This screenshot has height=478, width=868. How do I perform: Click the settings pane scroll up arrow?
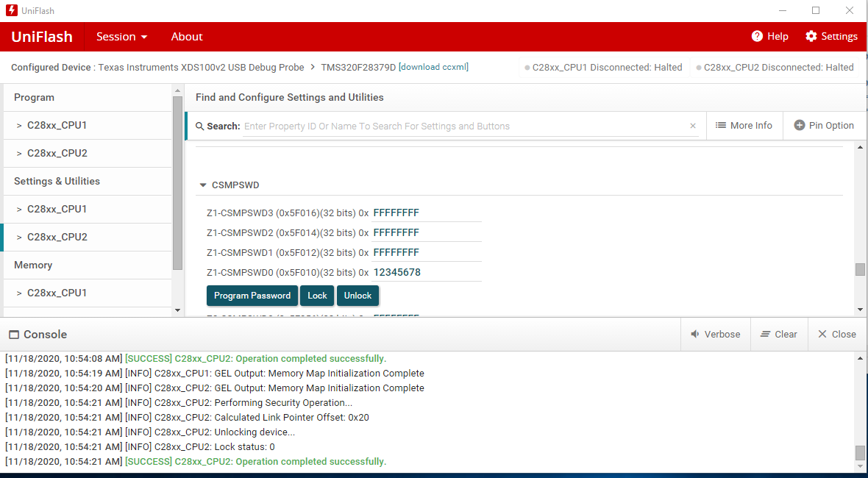coord(860,147)
